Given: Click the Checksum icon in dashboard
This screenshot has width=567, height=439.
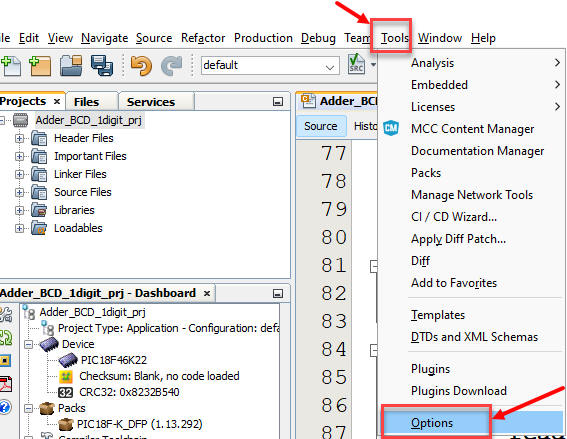Looking at the screenshot, I should pos(65,376).
